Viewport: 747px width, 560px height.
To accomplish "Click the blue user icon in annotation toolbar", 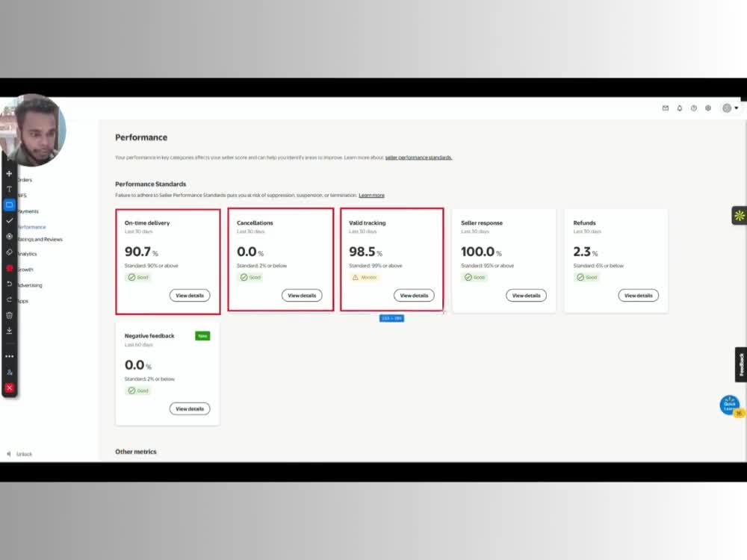I will pos(9,373).
